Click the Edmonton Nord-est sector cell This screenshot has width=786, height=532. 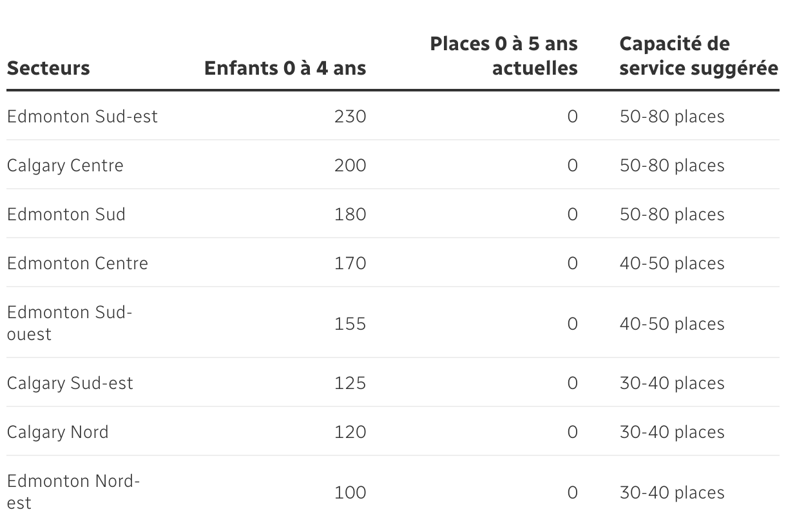click(x=73, y=492)
